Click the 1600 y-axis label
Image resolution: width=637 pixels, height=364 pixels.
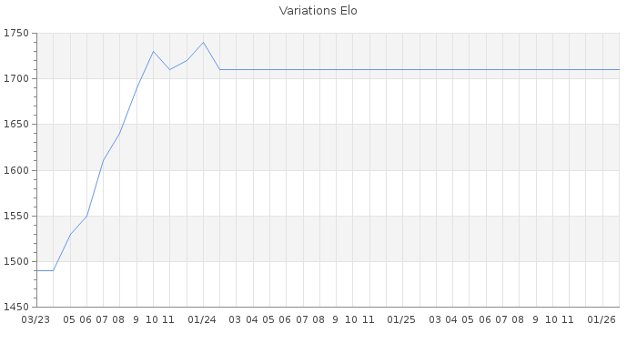coord(15,170)
